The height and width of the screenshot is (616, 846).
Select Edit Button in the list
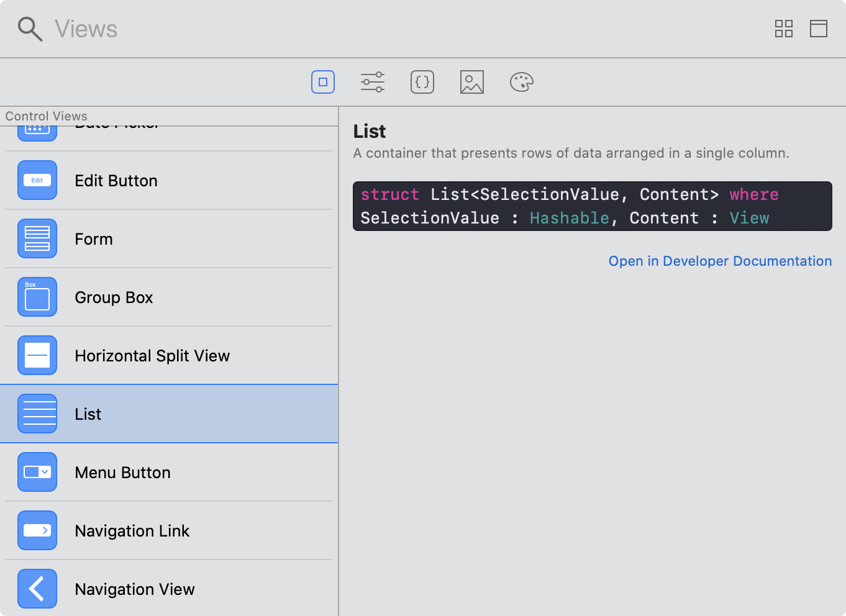pos(116,181)
